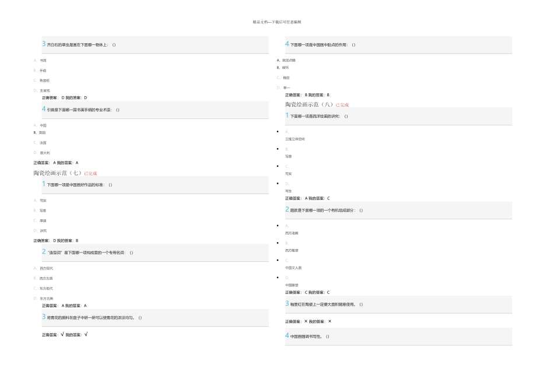Screen dimensions: 554x392
Task: Open section heading 陶瓷绘画示范（八）
Action: pos(309,104)
